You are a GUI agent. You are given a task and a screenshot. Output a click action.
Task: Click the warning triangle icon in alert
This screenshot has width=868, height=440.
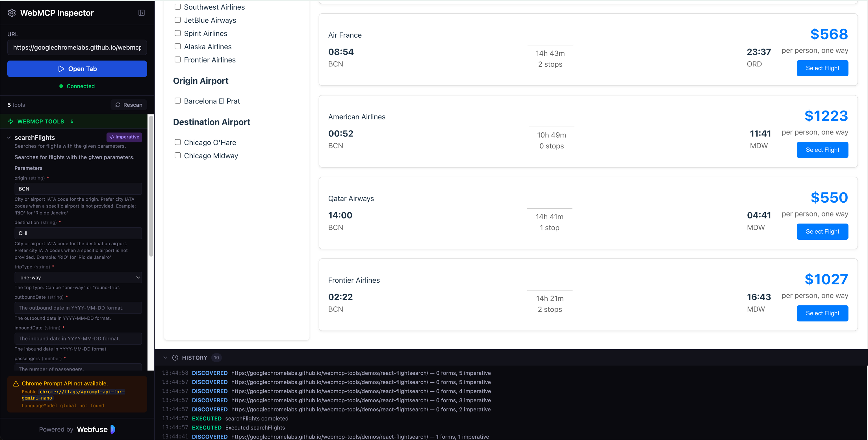pyautogui.click(x=16, y=384)
